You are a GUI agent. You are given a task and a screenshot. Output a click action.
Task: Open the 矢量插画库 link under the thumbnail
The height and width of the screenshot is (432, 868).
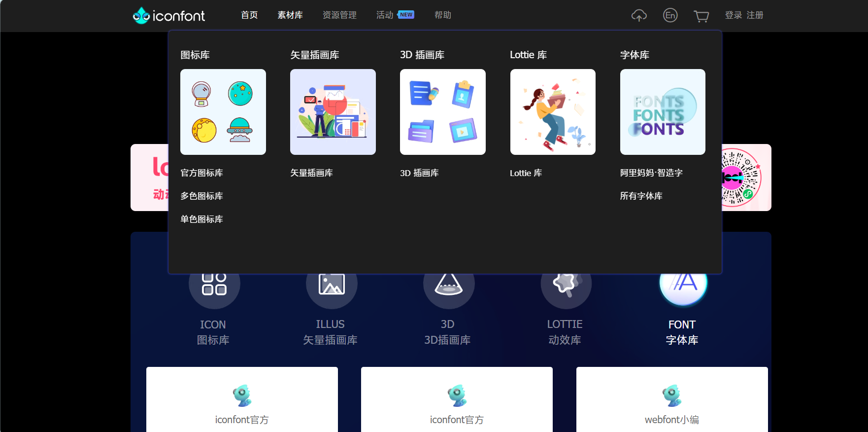311,173
